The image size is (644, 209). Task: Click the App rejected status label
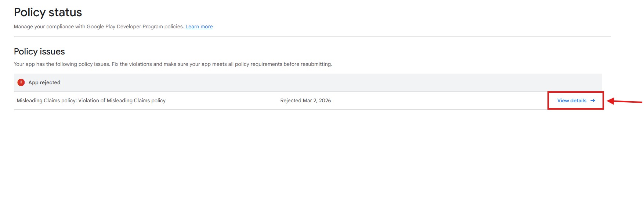(x=44, y=82)
